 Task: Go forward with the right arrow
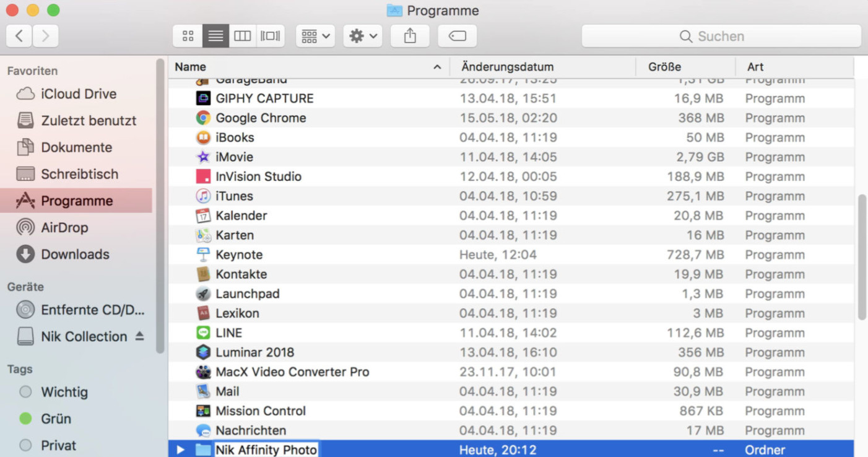click(46, 36)
